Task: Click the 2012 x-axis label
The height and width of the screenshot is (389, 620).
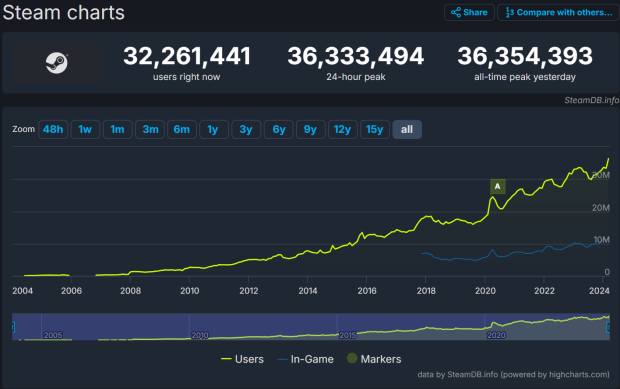Action: (249, 291)
